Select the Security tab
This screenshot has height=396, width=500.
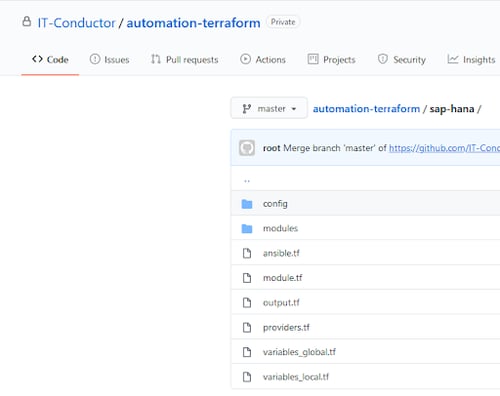402,59
